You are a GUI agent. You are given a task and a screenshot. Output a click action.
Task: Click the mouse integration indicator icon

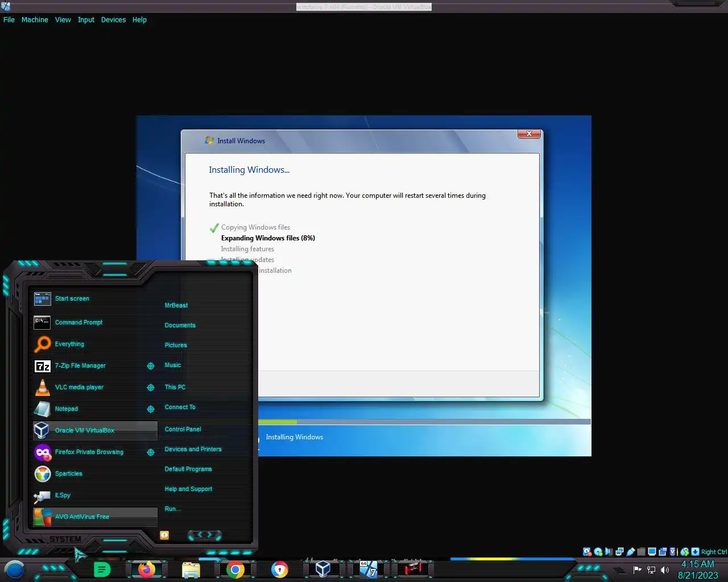click(x=684, y=551)
